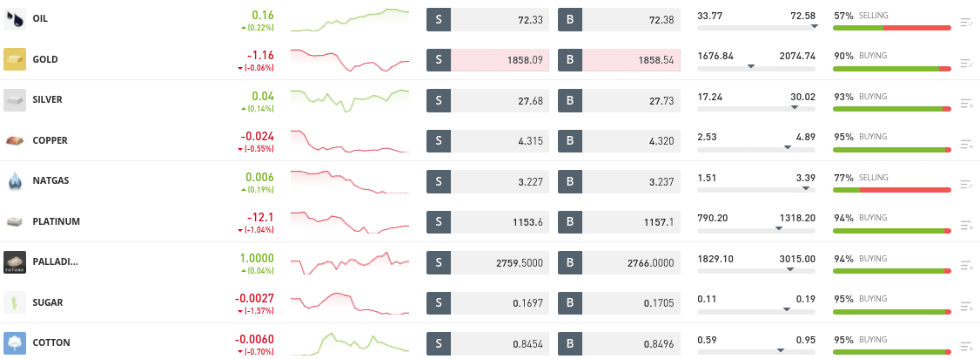Click the OIL oil-drop icon
Screen dimensions: 980x359
pos(15,19)
